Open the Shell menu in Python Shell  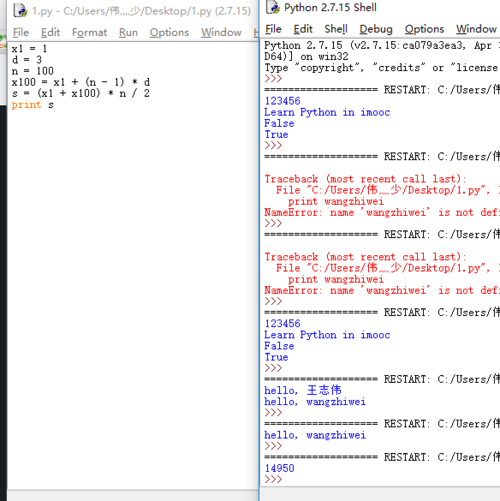pyautogui.click(x=336, y=29)
